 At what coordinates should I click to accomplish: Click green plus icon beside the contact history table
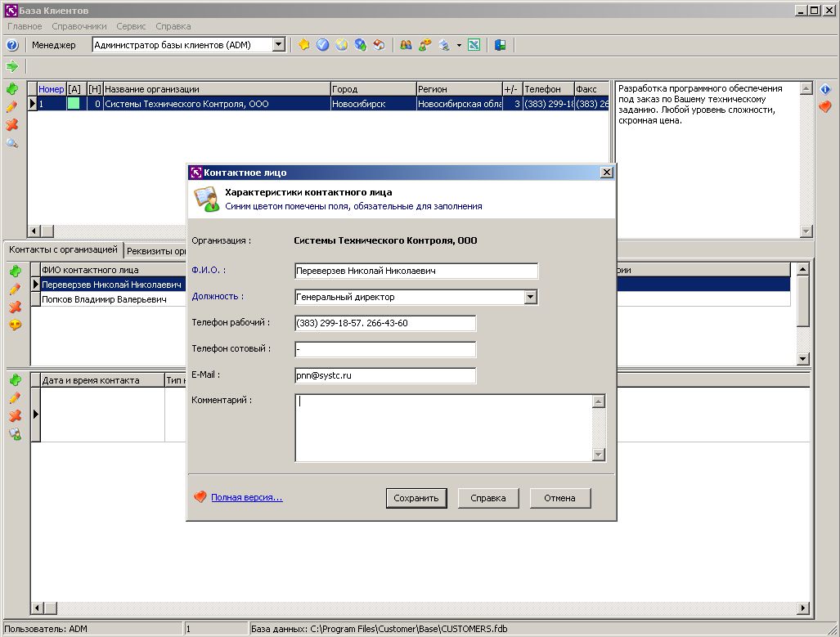[15, 380]
